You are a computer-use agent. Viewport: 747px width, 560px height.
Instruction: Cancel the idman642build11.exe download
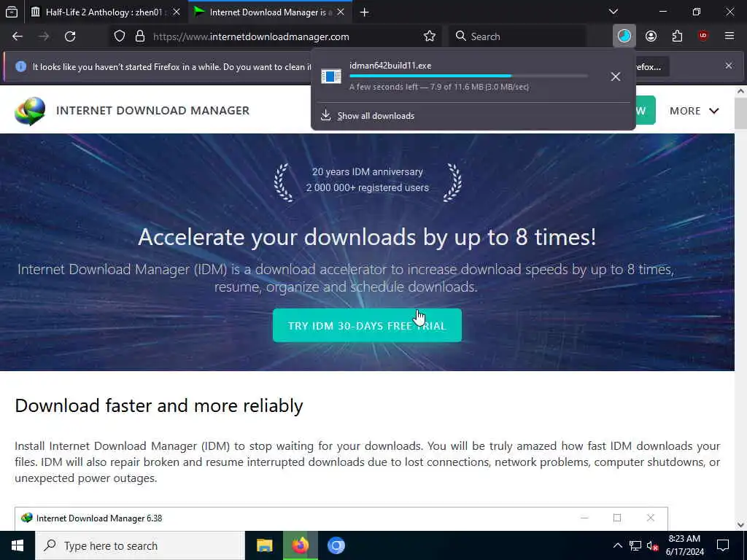tap(616, 77)
